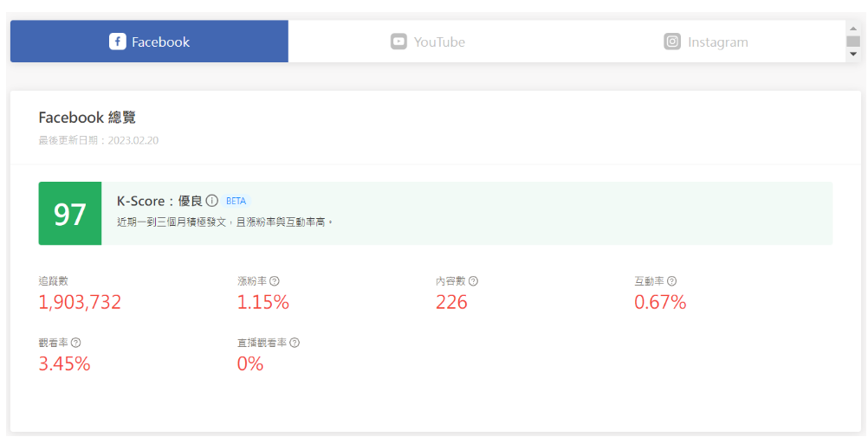
Task: Select the 0% live view rate value
Action: [x=250, y=363]
